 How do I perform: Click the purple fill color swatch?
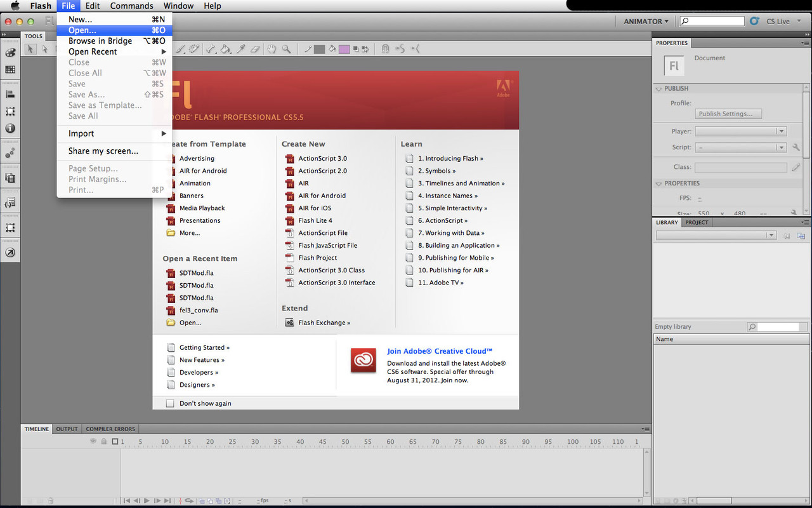344,49
